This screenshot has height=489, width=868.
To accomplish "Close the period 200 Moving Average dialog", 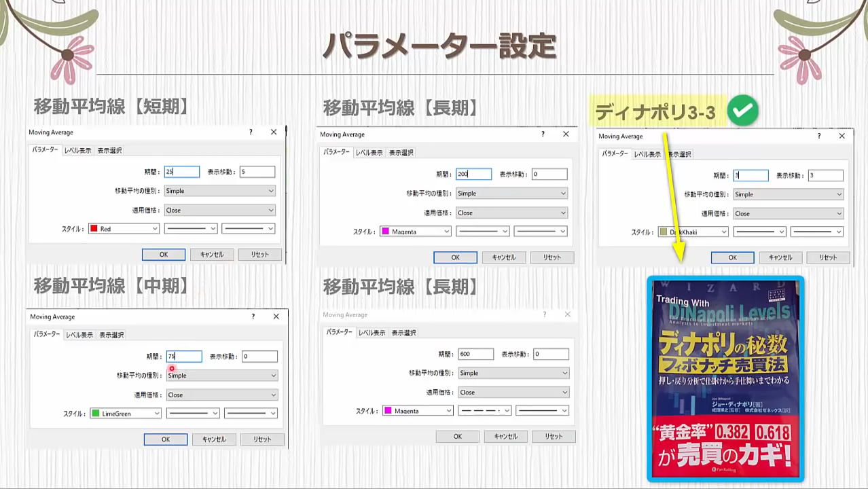I will tap(566, 134).
